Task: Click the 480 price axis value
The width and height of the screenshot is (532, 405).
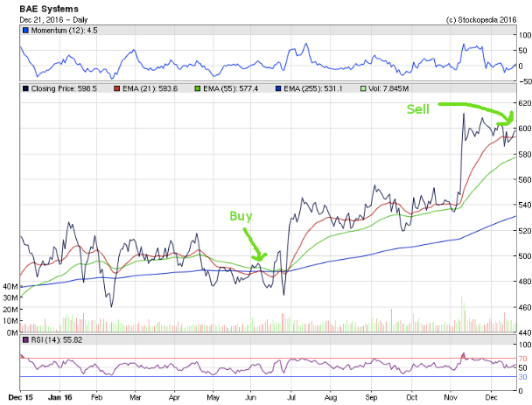Action: [524, 282]
